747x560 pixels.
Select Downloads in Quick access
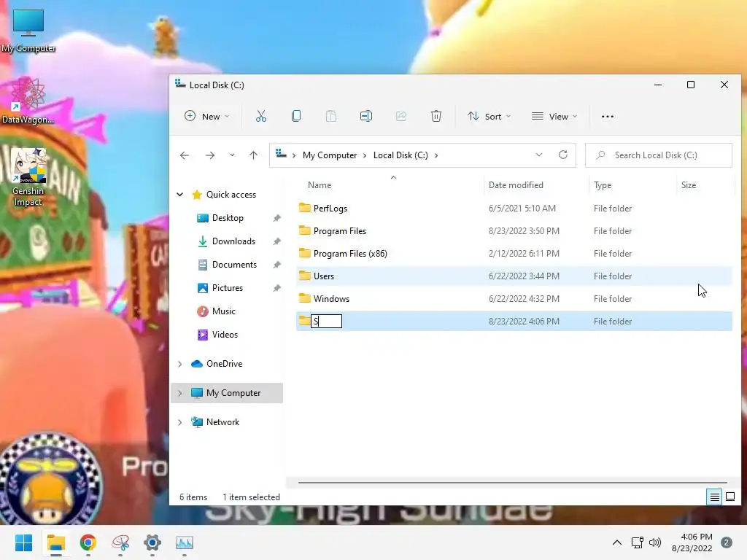233,241
